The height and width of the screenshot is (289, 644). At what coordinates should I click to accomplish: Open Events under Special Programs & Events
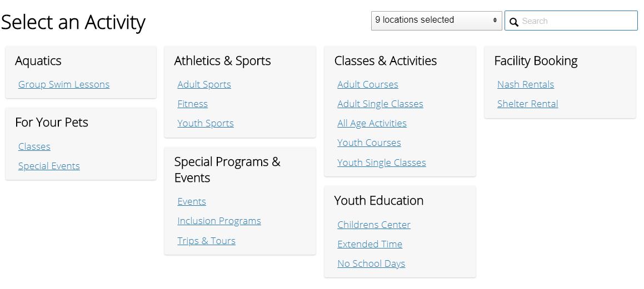pyautogui.click(x=192, y=202)
